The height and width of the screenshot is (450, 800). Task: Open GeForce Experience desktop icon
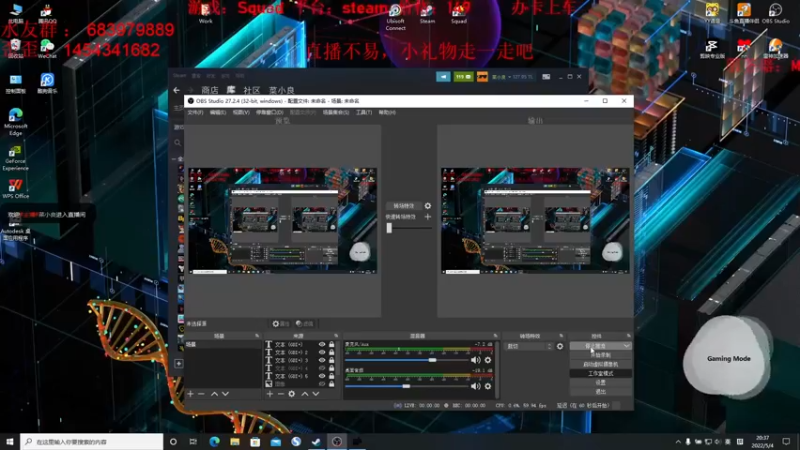[15, 158]
